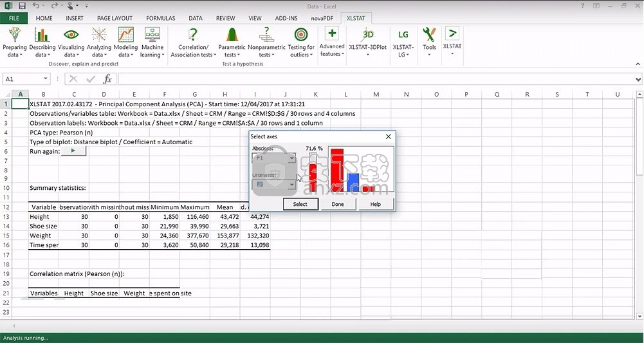Switch to the ADD-INS tab
The width and height of the screenshot is (644, 343).
(286, 18)
